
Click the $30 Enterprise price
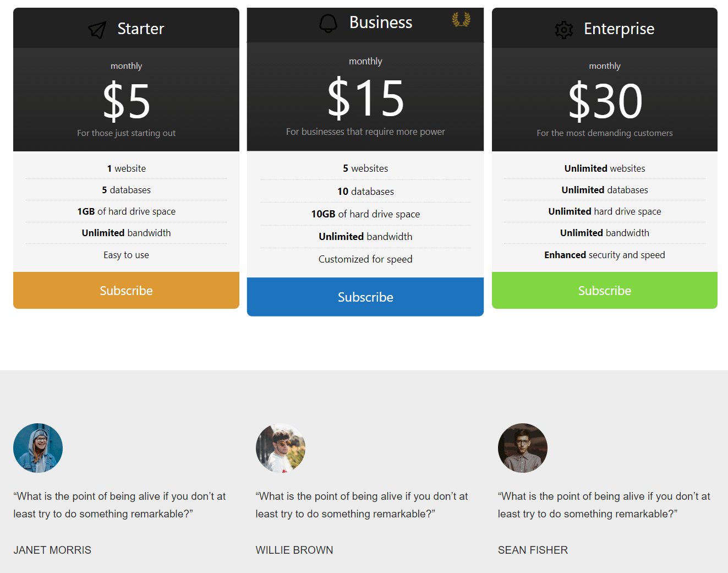click(x=605, y=99)
